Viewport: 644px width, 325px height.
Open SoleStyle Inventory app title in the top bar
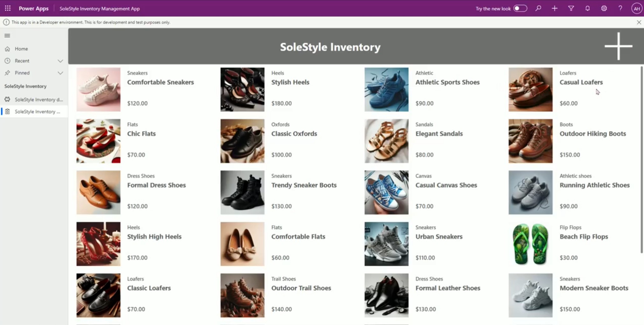click(x=100, y=9)
